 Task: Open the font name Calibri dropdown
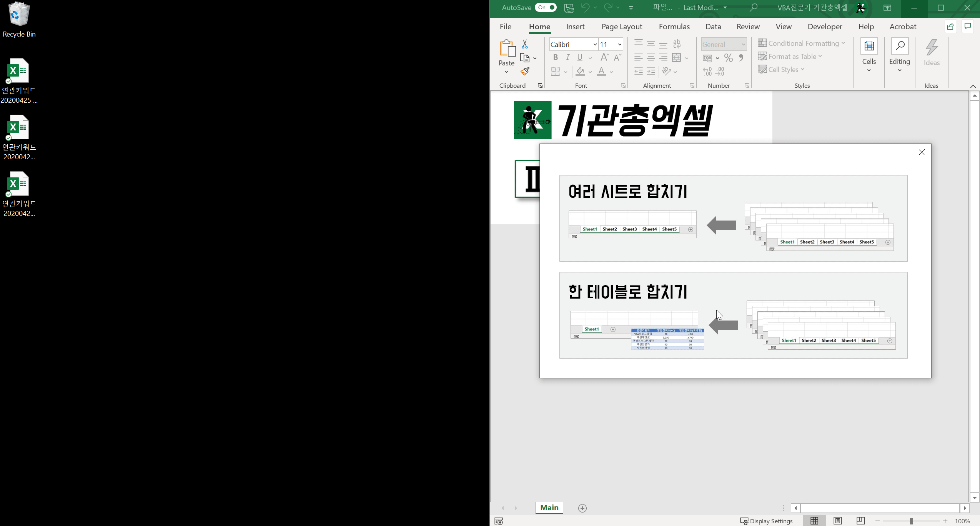click(x=595, y=45)
